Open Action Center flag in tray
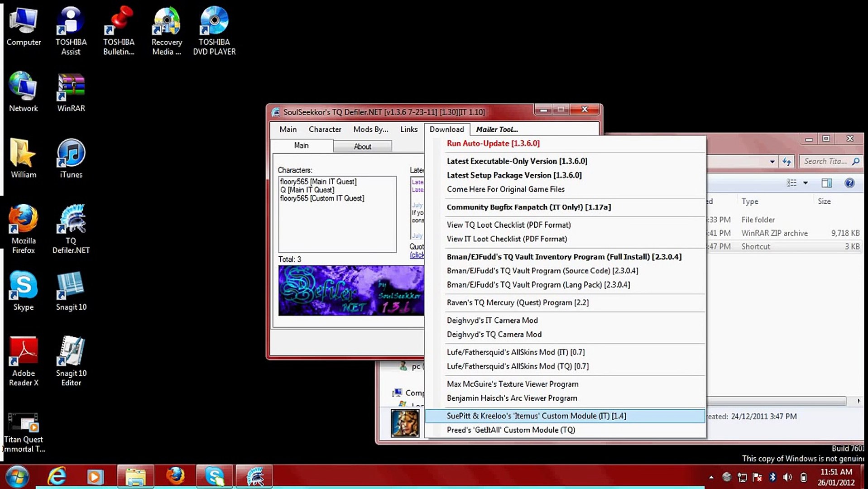 757,477
